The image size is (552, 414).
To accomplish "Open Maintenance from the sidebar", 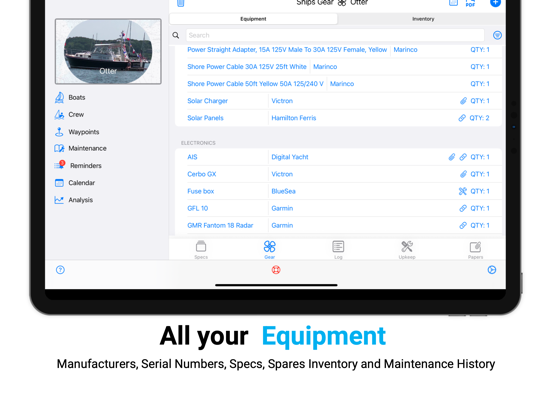I will point(80,148).
